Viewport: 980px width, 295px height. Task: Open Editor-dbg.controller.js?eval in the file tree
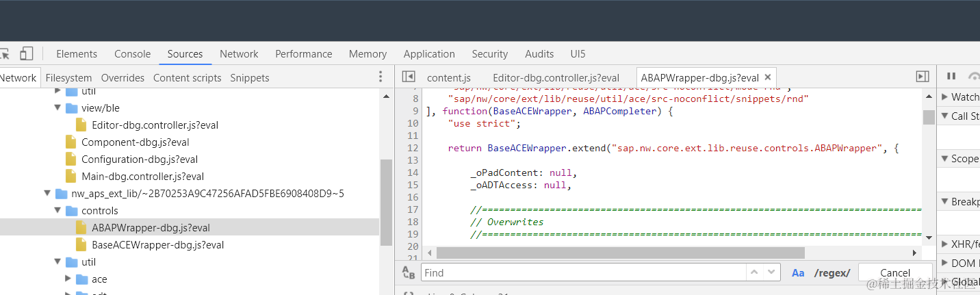pos(155,125)
